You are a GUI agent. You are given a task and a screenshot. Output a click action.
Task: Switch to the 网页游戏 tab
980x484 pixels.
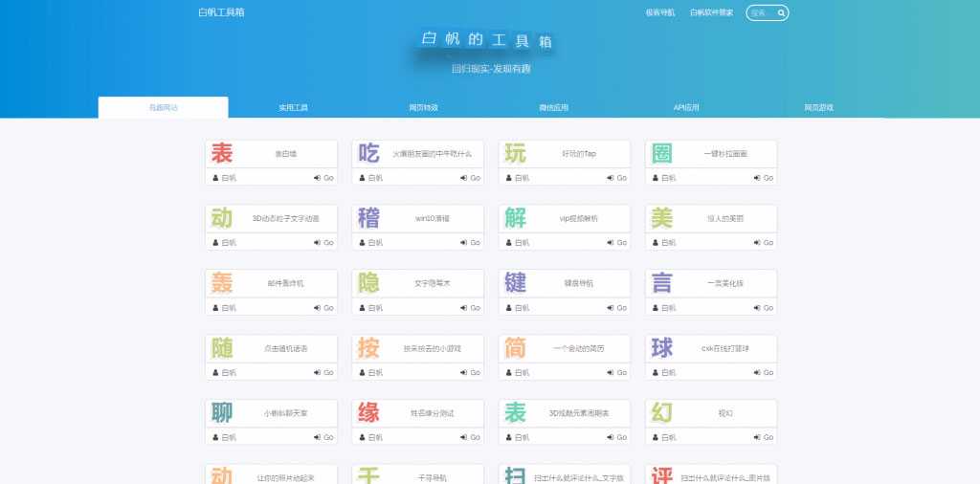pyautogui.click(x=819, y=107)
